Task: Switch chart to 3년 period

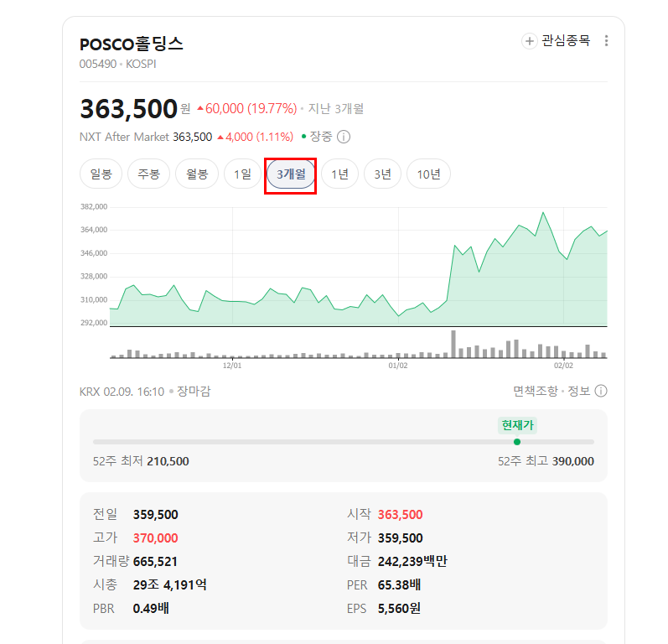Action: pos(382,174)
